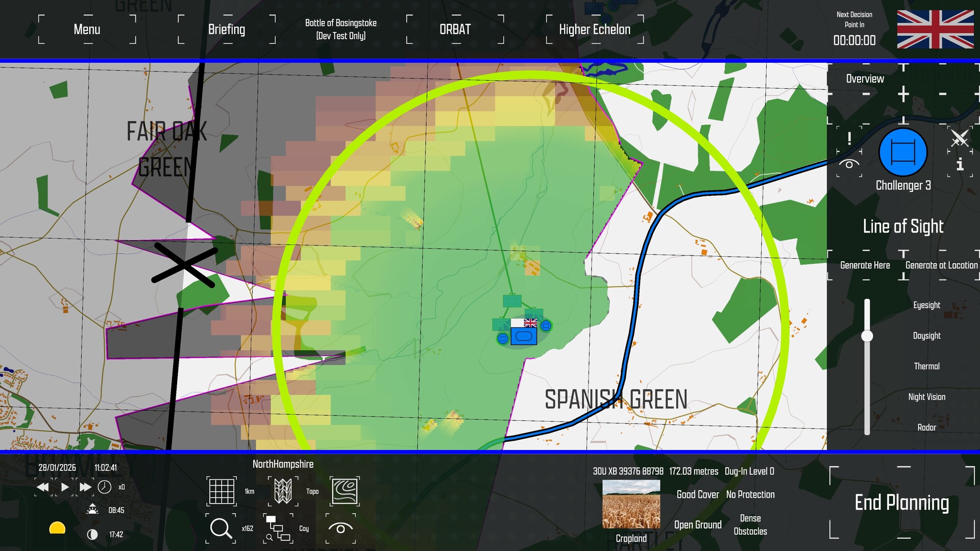980x551 pixels.
Task: Click the Line of Sight panel heading
Action: pyautogui.click(x=903, y=227)
